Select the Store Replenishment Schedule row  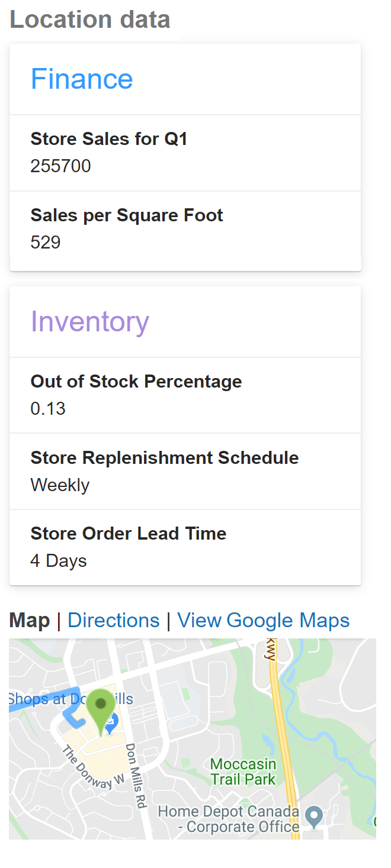185,471
